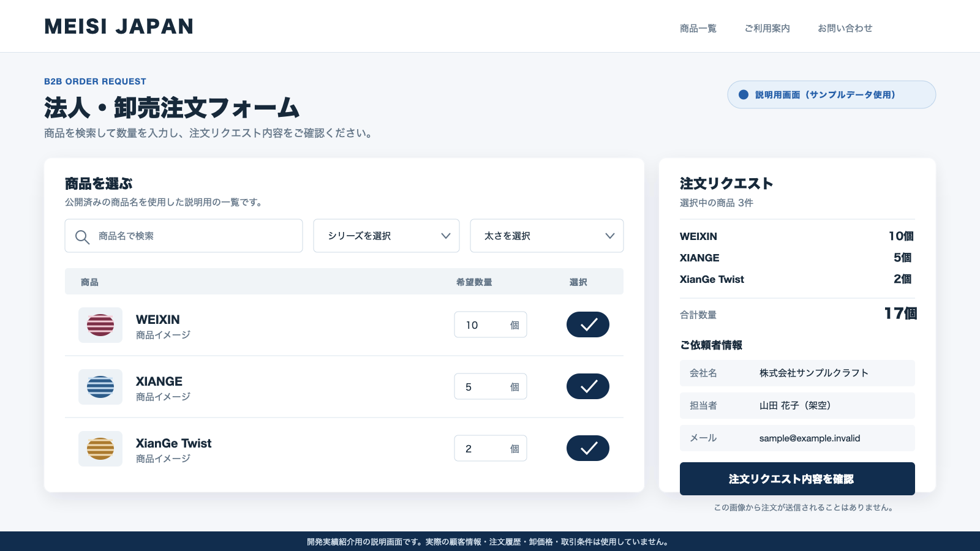Click the XIANGE product image

[x=100, y=387]
